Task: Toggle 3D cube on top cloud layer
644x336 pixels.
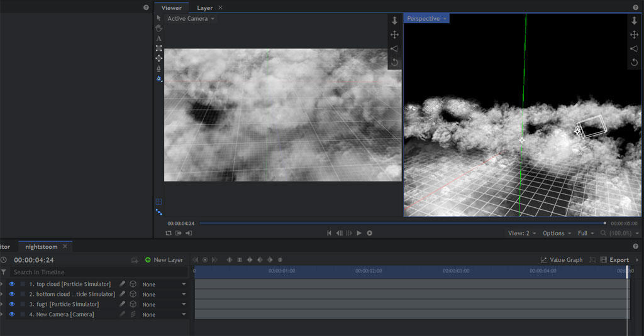Action: (x=133, y=285)
